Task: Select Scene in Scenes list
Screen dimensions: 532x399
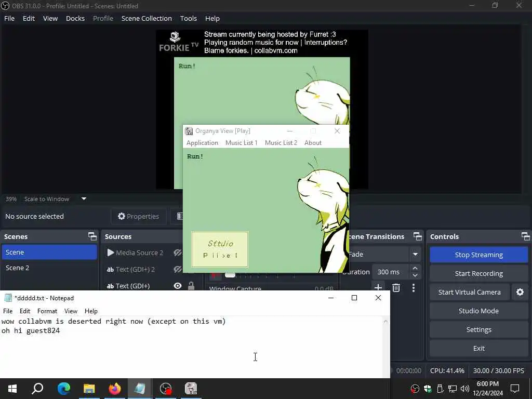Action: [49, 252]
